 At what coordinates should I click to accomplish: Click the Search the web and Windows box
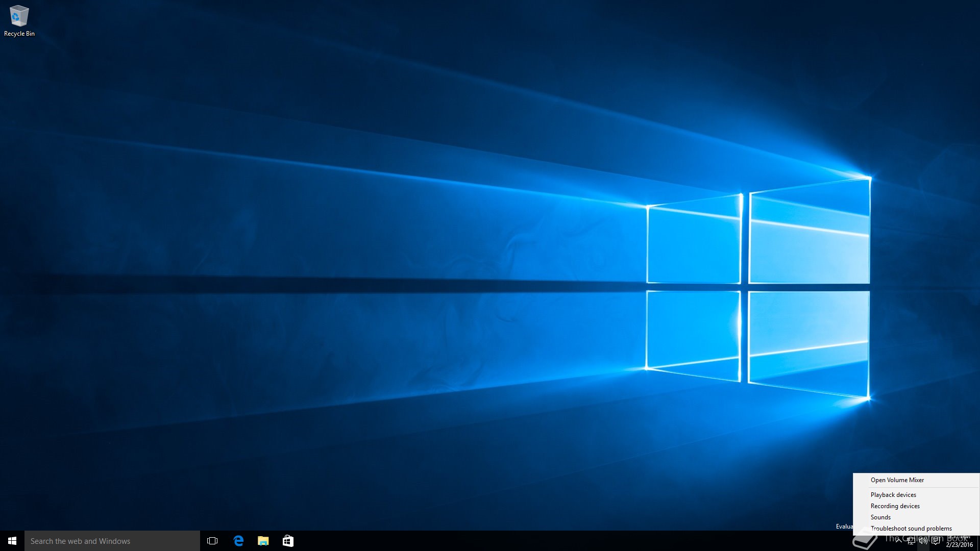point(112,541)
